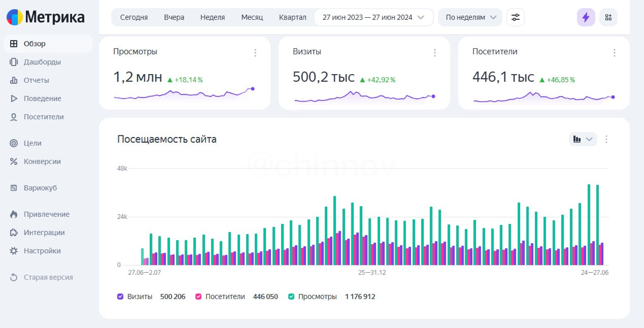644x328 pixels.
Task: Open the По неделям grouping dropdown
Action: (x=470, y=17)
